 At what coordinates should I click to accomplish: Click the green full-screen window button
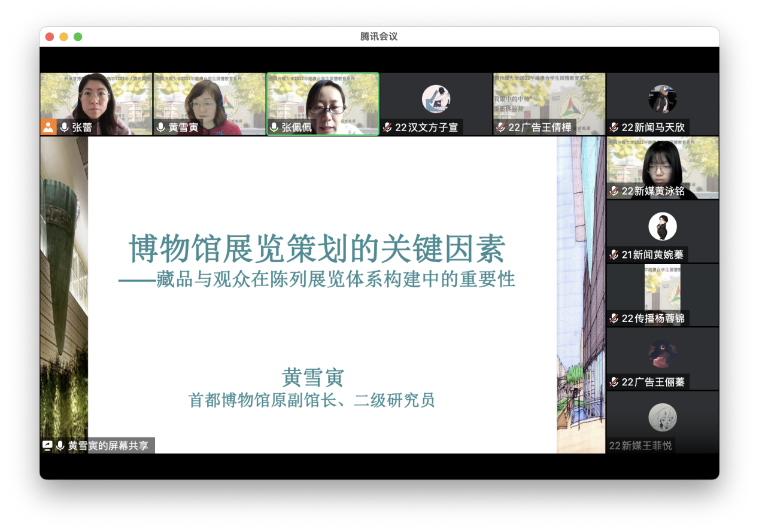pyautogui.click(x=78, y=37)
